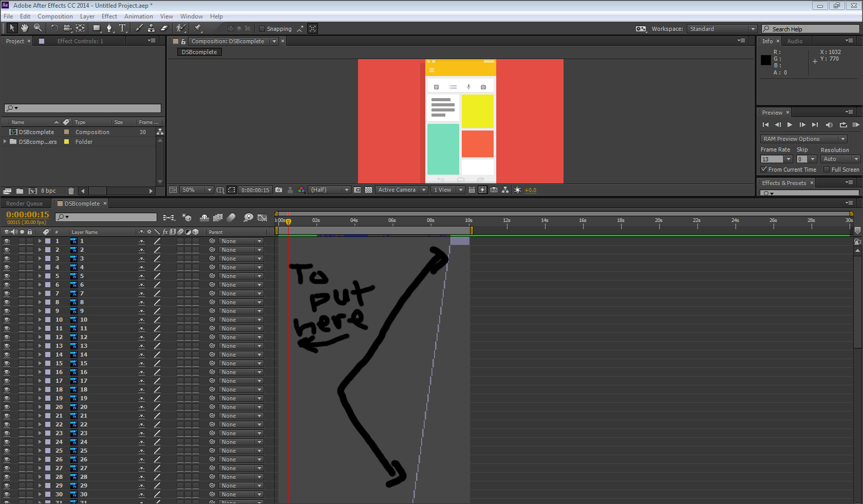Viewport: 863px width, 504px height.
Task: Show channel and color management settings
Action: [302, 190]
